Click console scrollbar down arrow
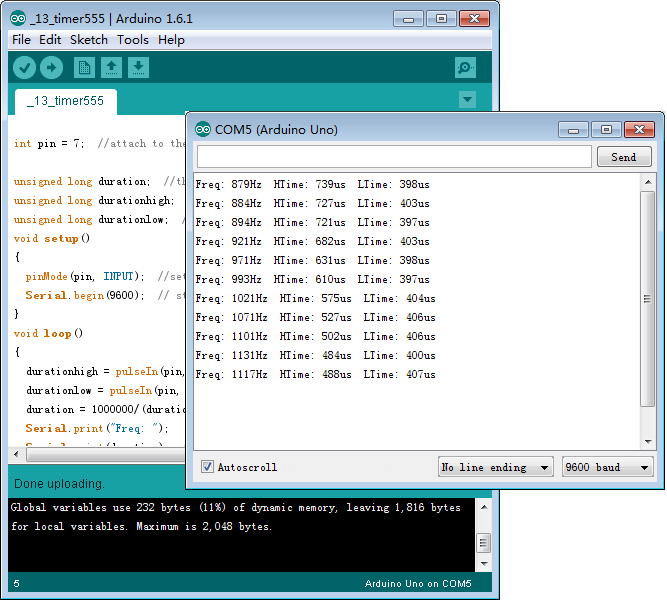 coord(484,563)
